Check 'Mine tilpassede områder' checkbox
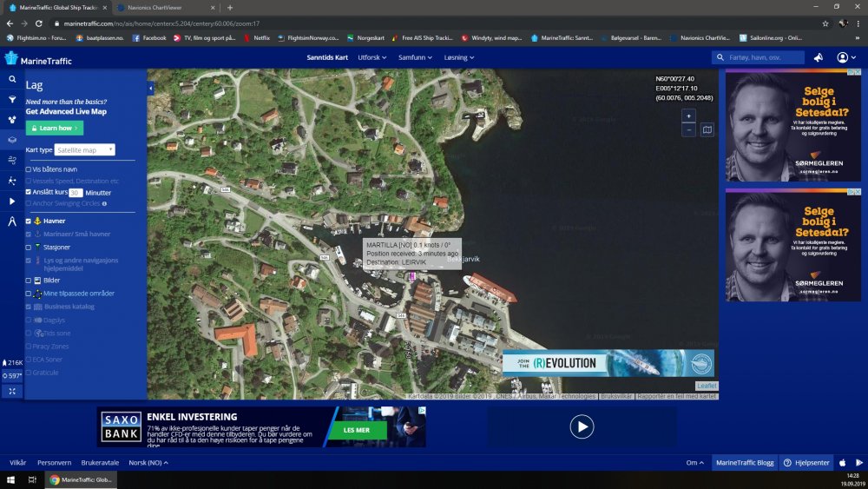The height and width of the screenshot is (489, 868). pyautogui.click(x=29, y=294)
